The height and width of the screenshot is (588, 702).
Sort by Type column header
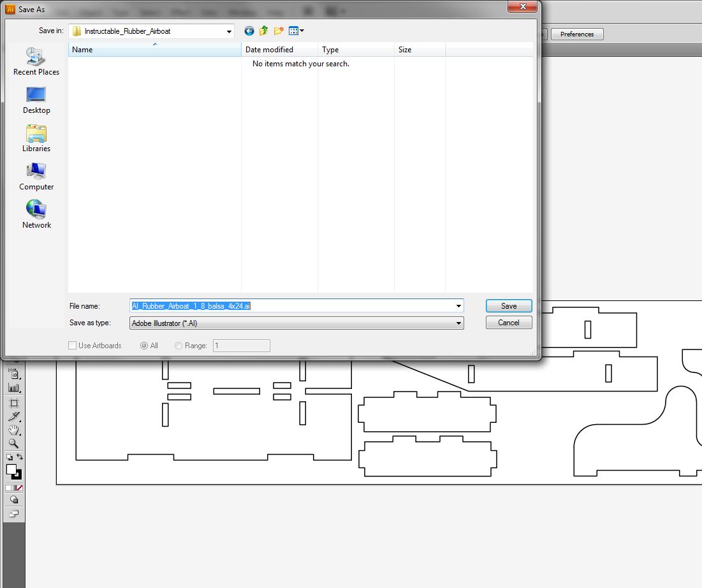(356, 49)
